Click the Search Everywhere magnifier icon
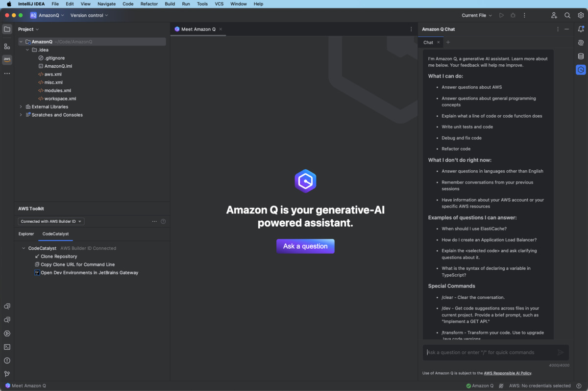The image size is (588, 391). [x=567, y=15]
